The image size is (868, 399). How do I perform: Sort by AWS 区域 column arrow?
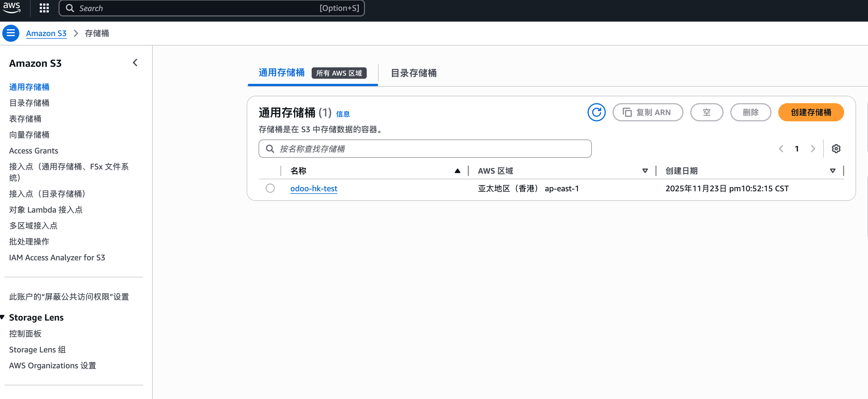(x=645, y=171)
